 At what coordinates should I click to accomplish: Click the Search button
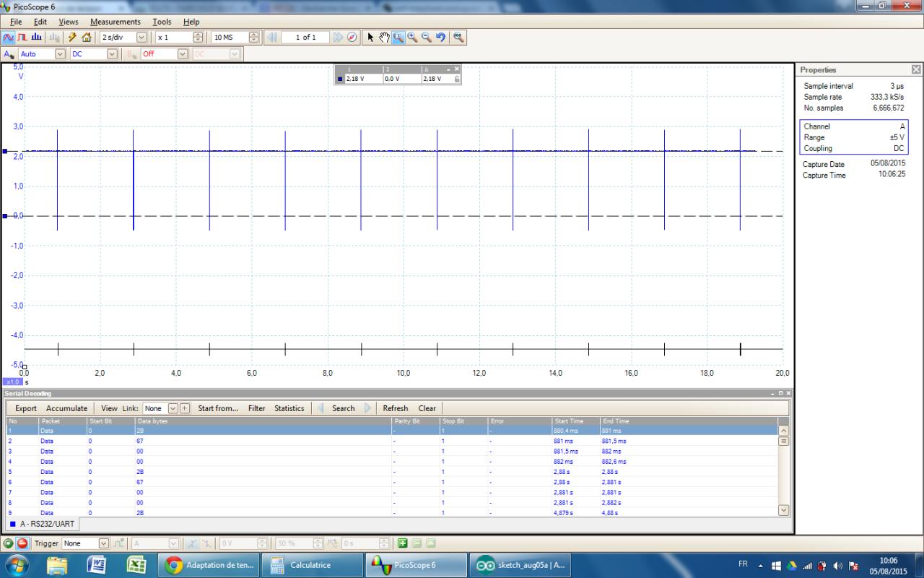[344, 408]
